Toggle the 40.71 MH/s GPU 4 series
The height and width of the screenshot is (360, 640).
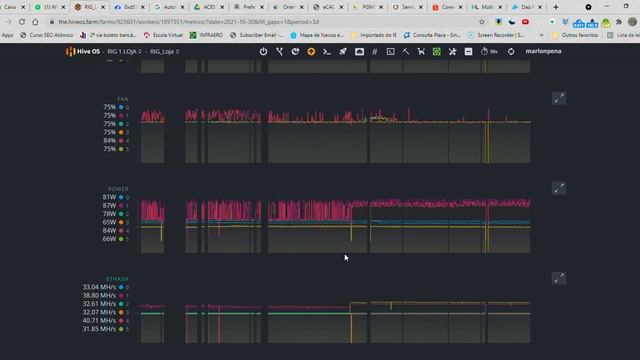click(x=106, y=320)
